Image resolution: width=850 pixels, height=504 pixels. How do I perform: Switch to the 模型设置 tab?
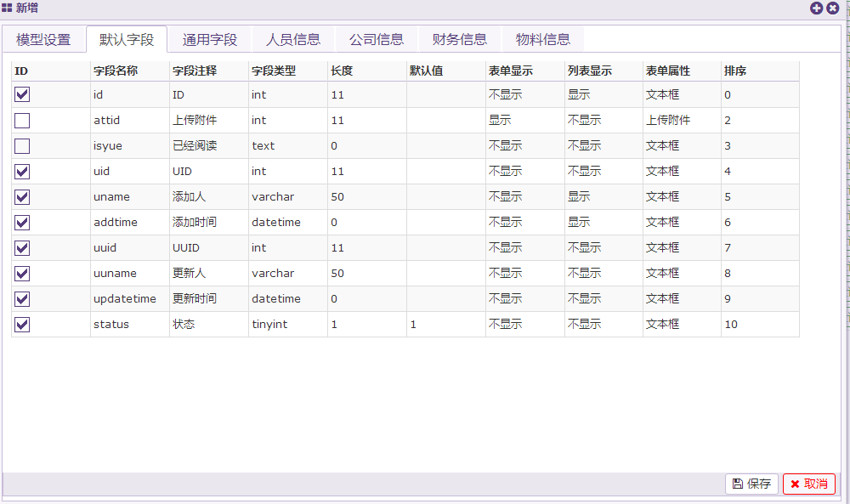(43, 39)
